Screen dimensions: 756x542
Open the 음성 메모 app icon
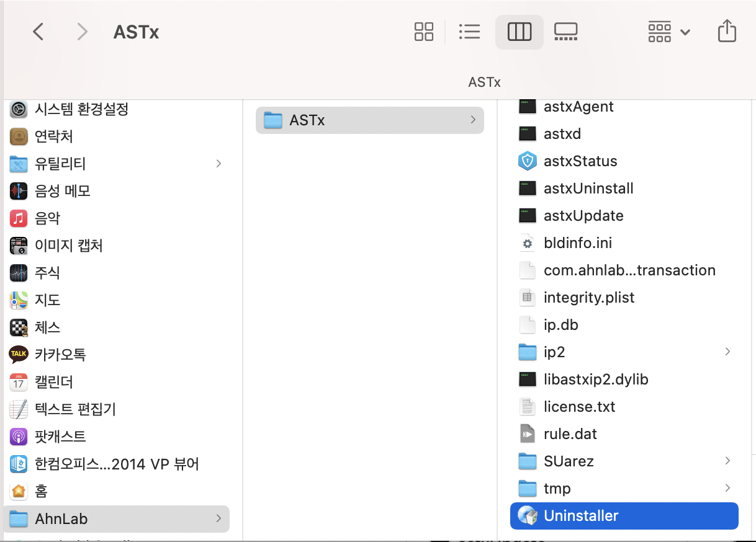[19, 191]
